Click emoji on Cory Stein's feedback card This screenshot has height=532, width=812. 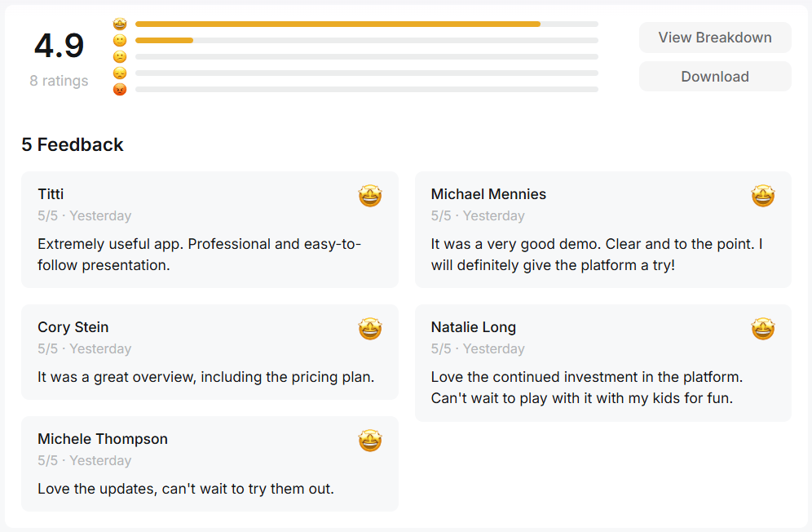pos(370,329)
